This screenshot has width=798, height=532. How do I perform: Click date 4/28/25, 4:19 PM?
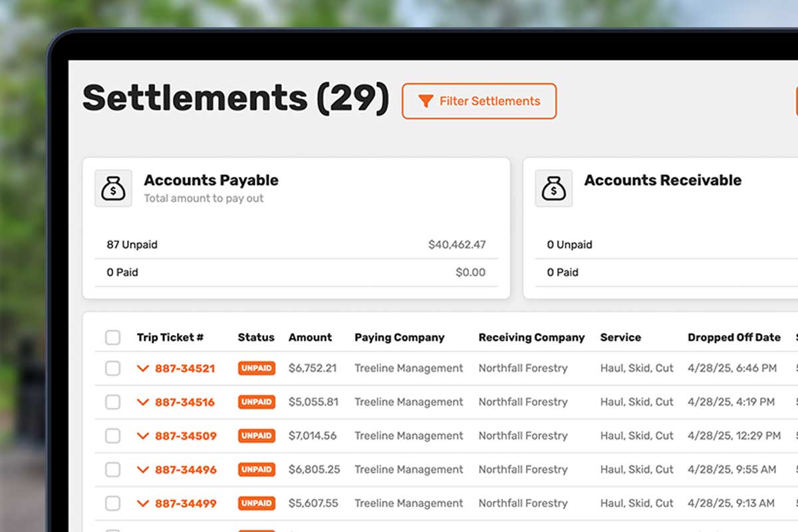[731, 402]
